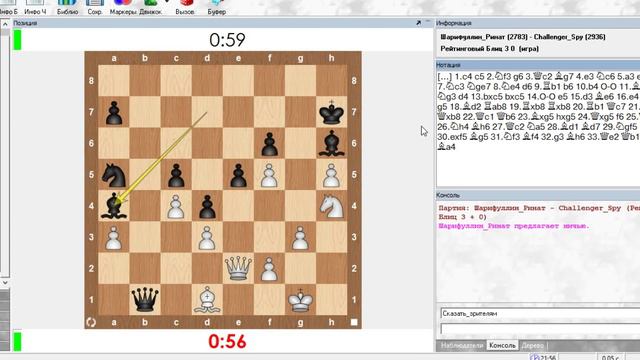Screen dimensions: 640x360
Task: Click the bottom clock showing 0:56
Action: pyautogui.click(x=227, y=342)
